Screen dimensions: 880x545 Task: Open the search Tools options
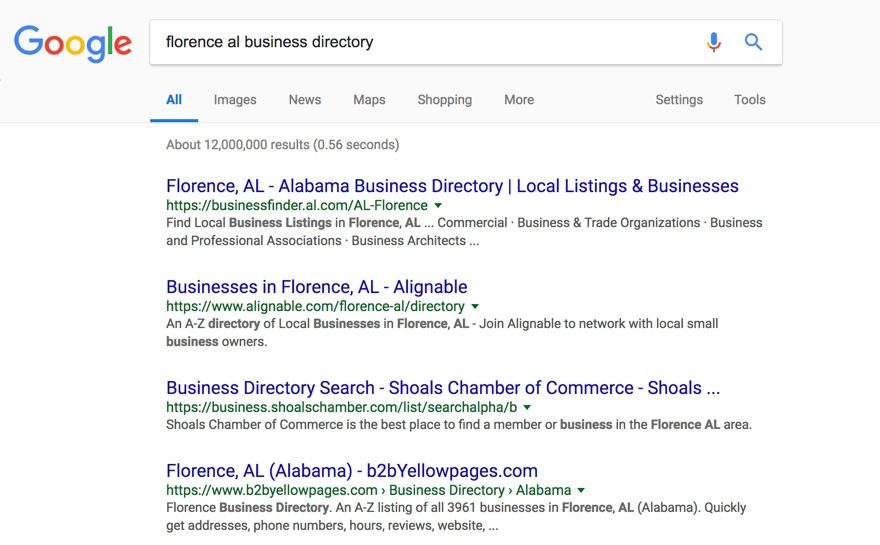coord(749,100)
